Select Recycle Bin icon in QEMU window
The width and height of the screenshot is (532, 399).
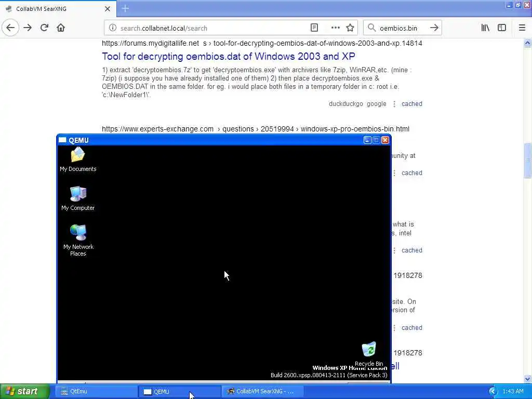pos(369,353)
